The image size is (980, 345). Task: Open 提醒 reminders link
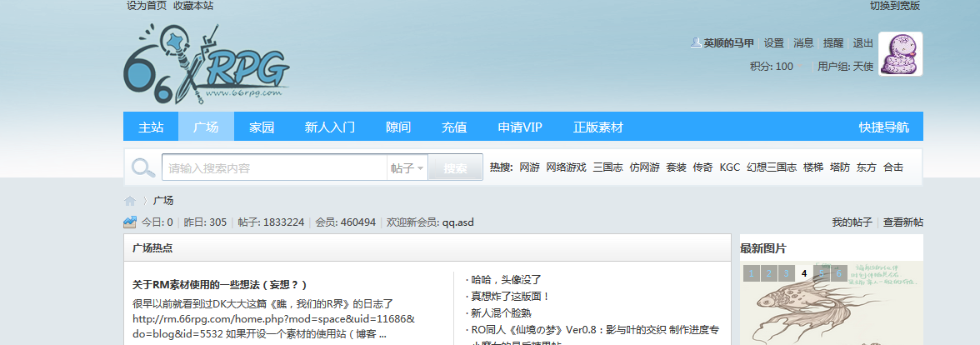click(833, 43)
